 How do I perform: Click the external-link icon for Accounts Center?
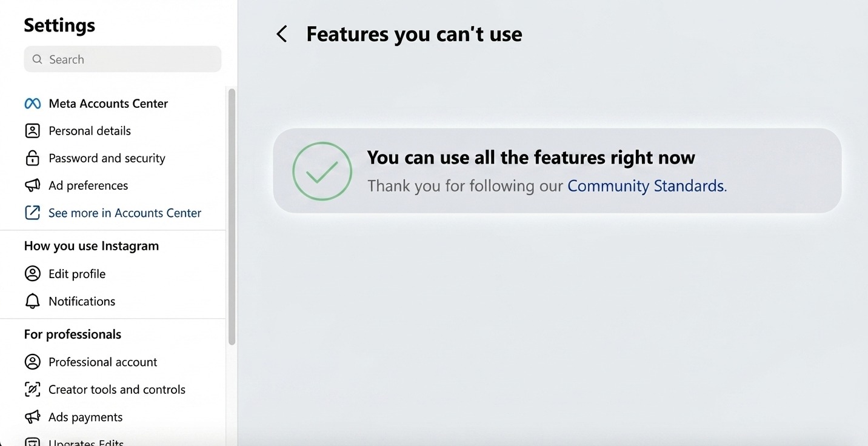(32, 213)
